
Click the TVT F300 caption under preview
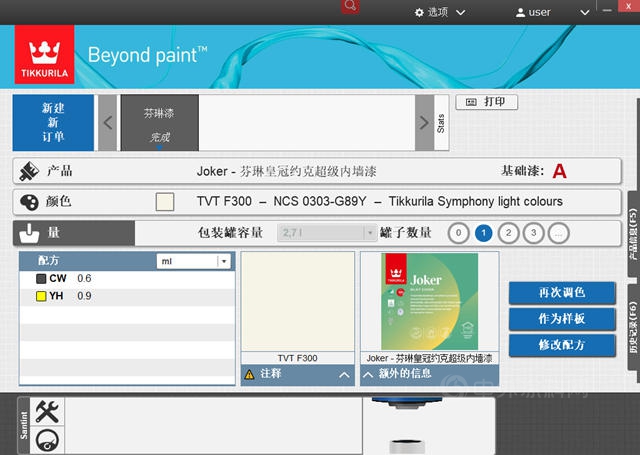298,358
